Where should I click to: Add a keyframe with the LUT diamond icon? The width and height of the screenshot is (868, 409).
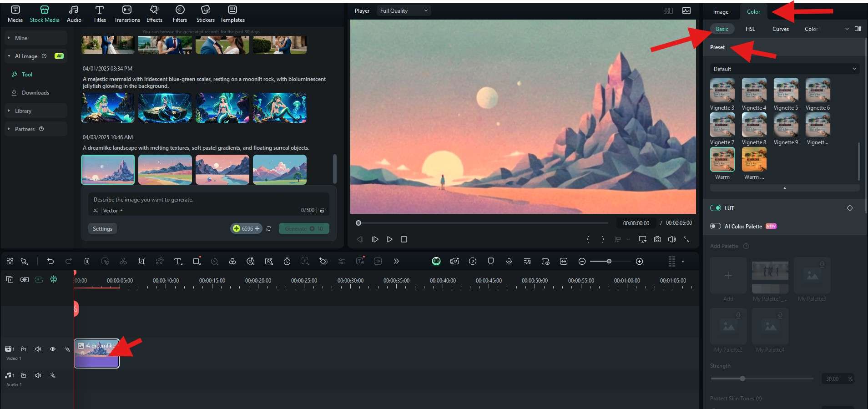849,208
